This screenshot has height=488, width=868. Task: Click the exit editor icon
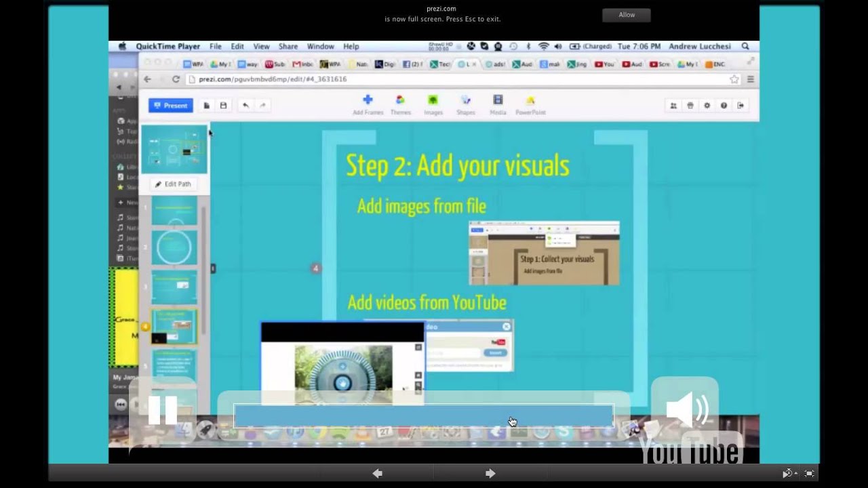741,106
